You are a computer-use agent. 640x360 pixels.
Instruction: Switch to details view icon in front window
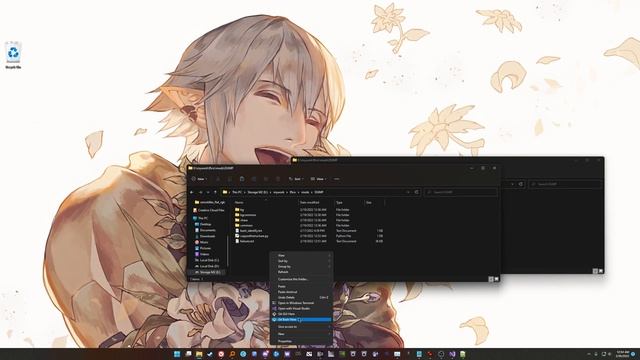(x=491, y=279)
